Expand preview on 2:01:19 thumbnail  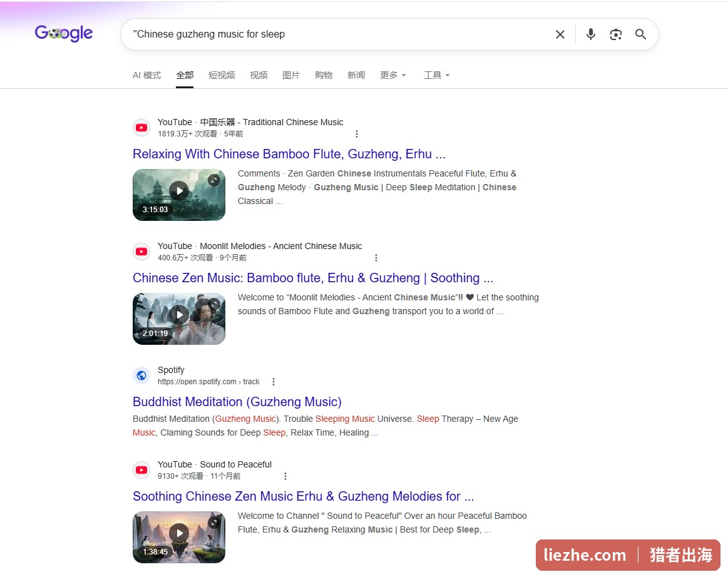coord(213,304)
